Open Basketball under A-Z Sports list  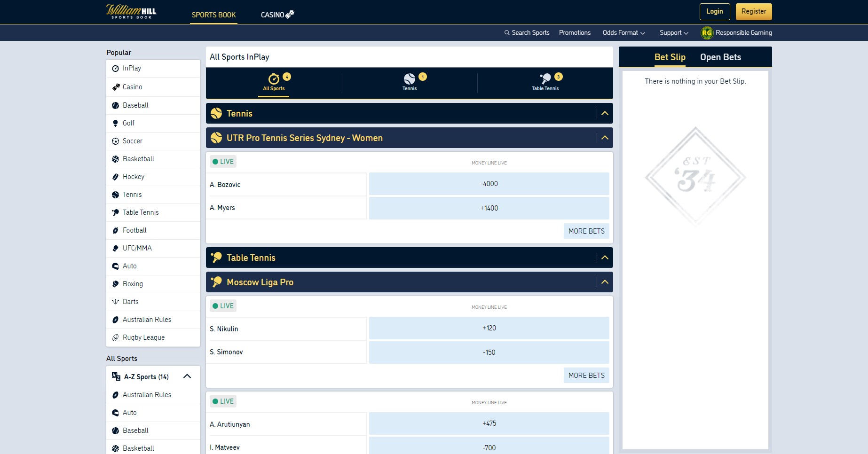point(153,448)
